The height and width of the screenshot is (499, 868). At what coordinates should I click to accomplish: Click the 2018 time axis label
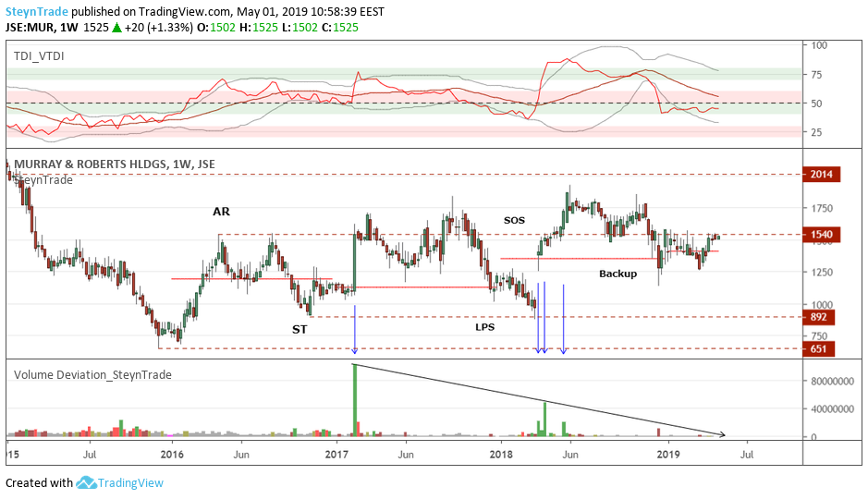click(501, 455)
